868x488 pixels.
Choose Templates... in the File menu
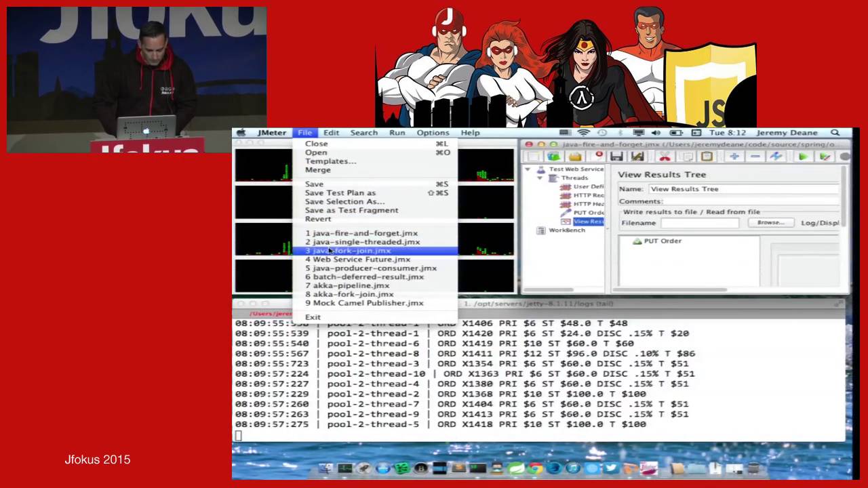375,161
